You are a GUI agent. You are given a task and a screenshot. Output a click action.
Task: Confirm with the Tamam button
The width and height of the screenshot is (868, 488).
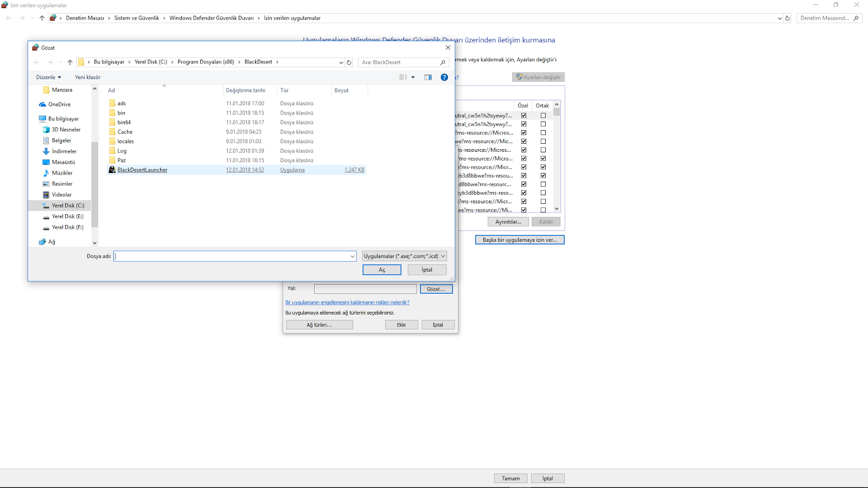coord(511,478)
